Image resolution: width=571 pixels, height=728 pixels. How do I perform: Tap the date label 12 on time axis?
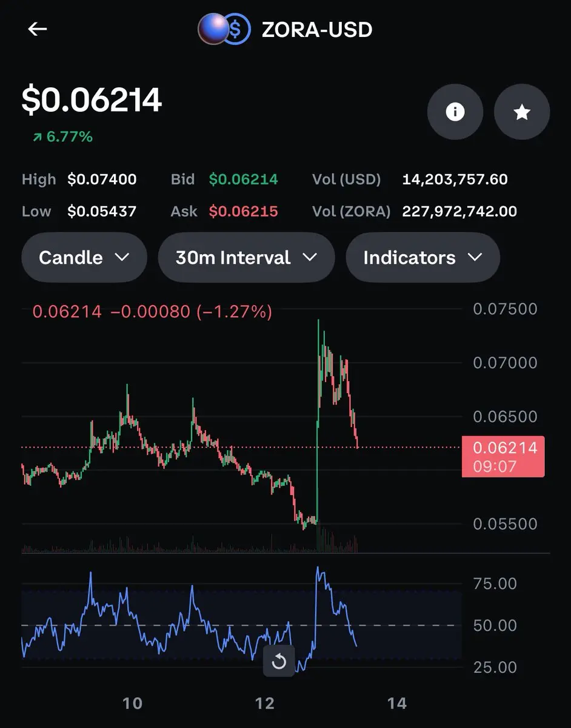point(265,704)
